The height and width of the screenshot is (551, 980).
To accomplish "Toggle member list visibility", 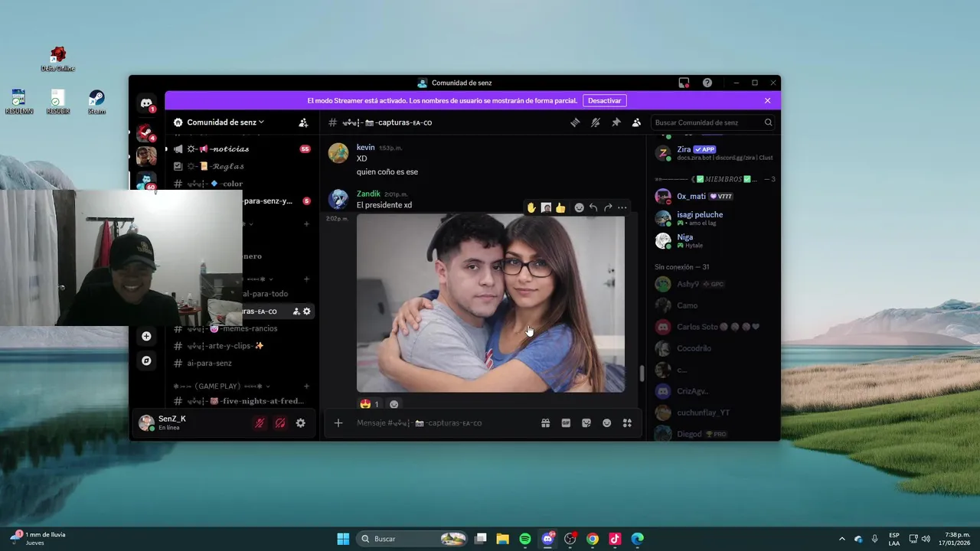I will tap(636, 122).
